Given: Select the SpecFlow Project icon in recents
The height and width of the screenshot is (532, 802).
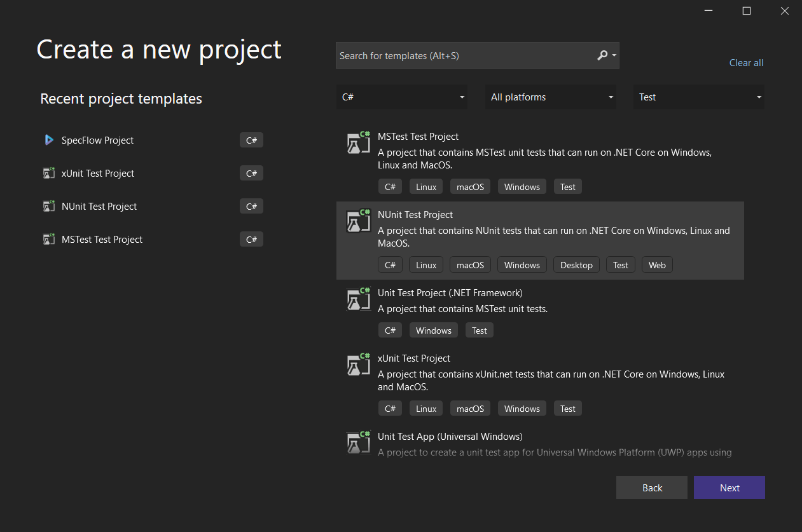Looking at the screenshot, I should tap(50, 140).
